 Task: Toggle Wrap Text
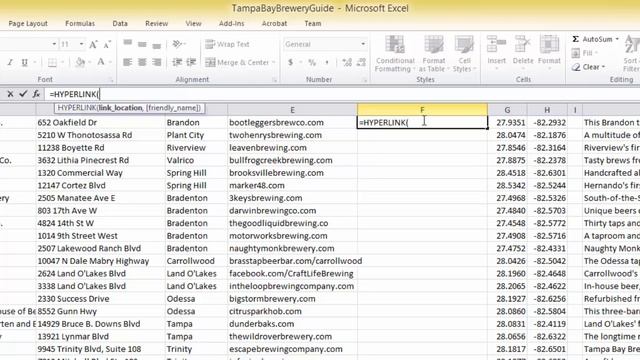[227, 44]
